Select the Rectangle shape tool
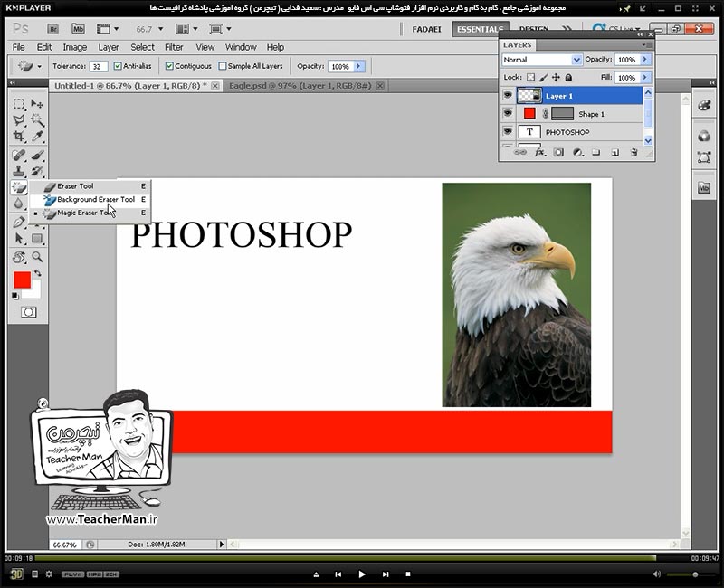Image resolution: width=724 pixels, height=588 pixels. 37,239
